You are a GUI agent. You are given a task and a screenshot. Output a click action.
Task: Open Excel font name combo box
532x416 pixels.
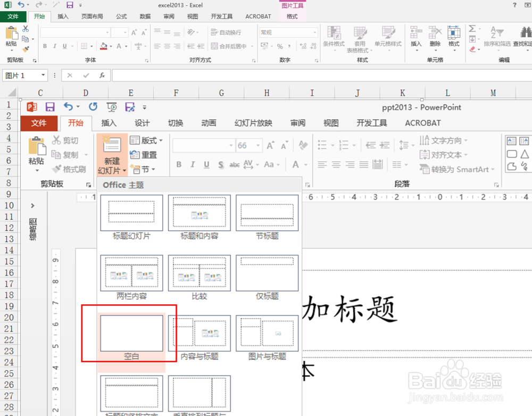[76, 32]
